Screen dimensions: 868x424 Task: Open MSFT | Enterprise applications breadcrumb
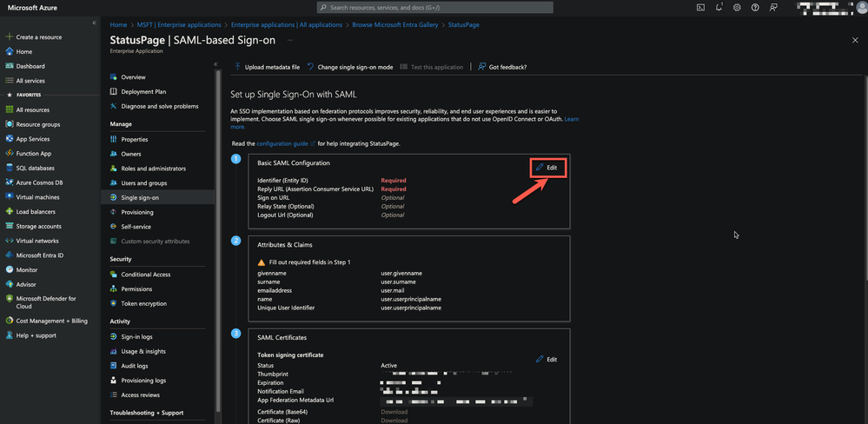178,25
